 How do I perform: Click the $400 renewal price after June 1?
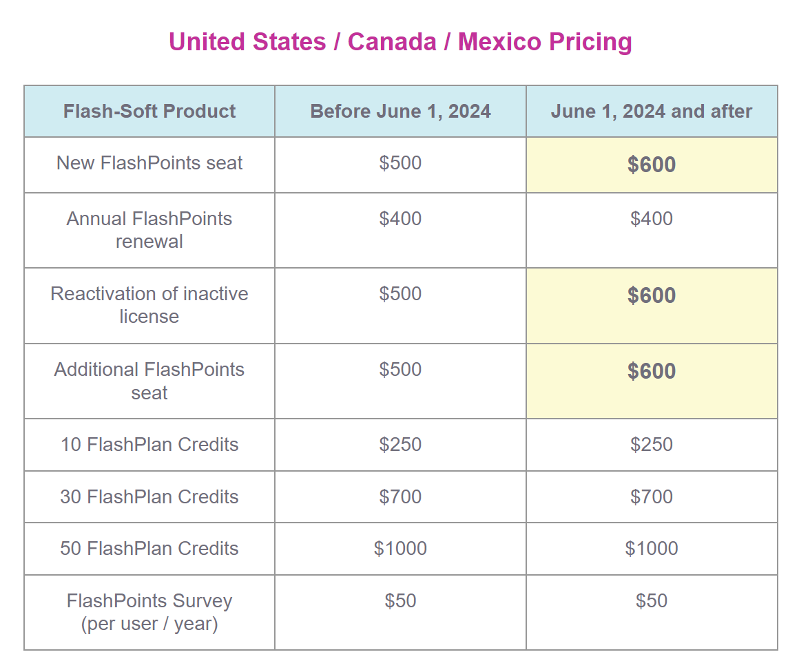(x=651, y=219)
